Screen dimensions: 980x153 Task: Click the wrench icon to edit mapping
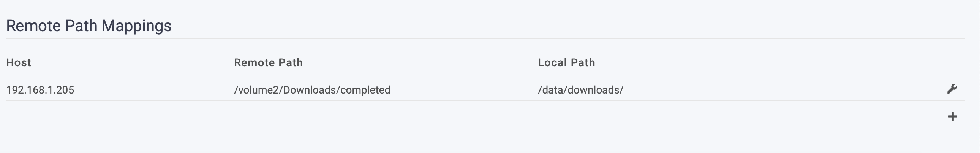[952, 89]
